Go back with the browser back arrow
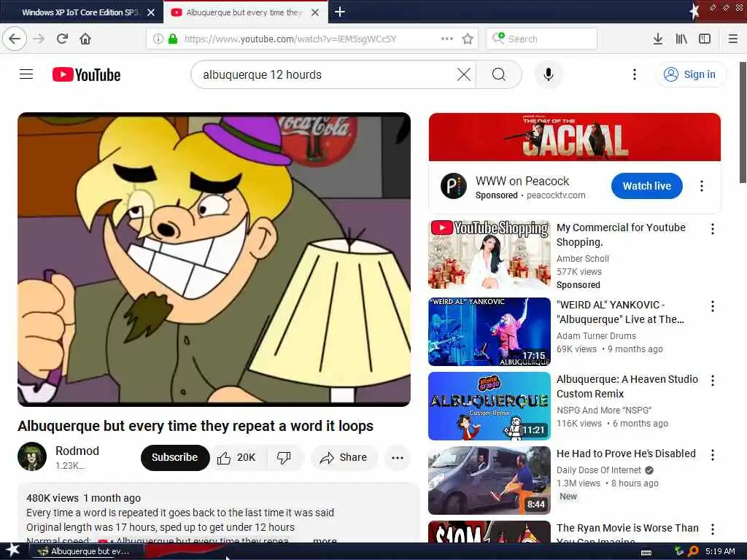This screenshot has height=560, width=747. click(x=15, y=39)
